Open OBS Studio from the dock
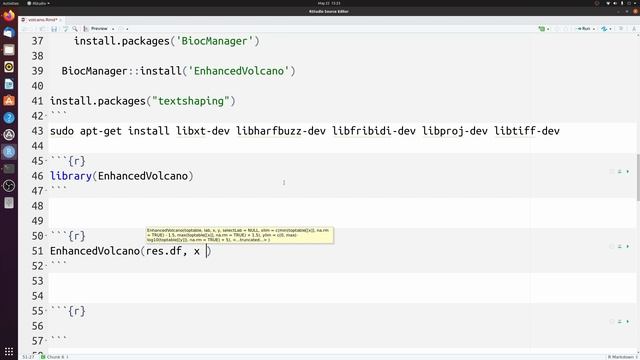Image resolution: width=640 pixels, height=360 pixels. (9, 186)
